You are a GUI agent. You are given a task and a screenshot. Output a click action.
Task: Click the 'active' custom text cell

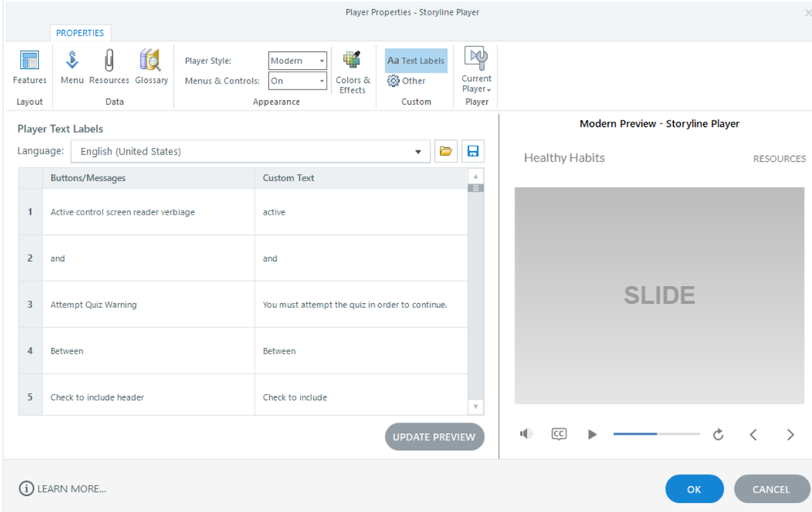[x=361, y=212]
